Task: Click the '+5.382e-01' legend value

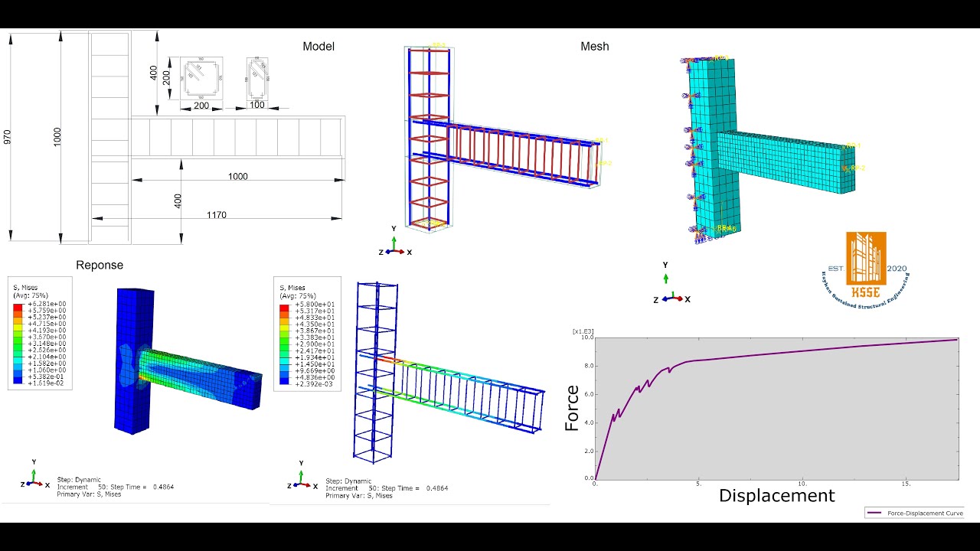Action: pyautogui.click(x=47, y=377)
